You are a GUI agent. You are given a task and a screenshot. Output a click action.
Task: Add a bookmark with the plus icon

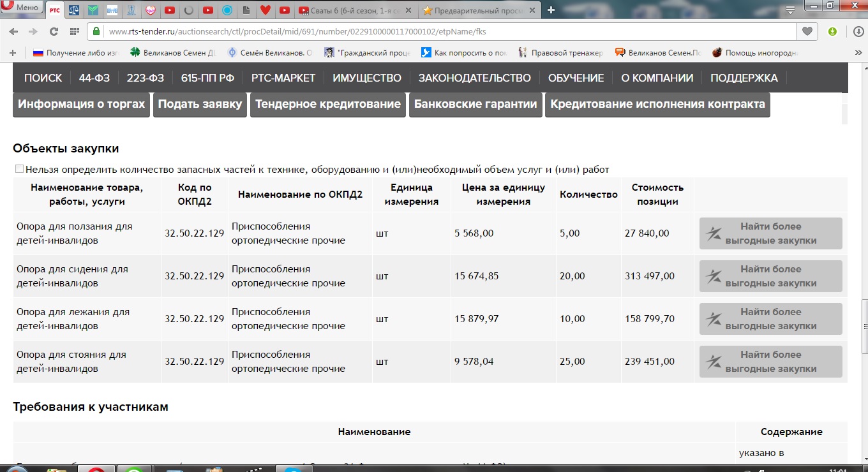click(x=13, y=52)
